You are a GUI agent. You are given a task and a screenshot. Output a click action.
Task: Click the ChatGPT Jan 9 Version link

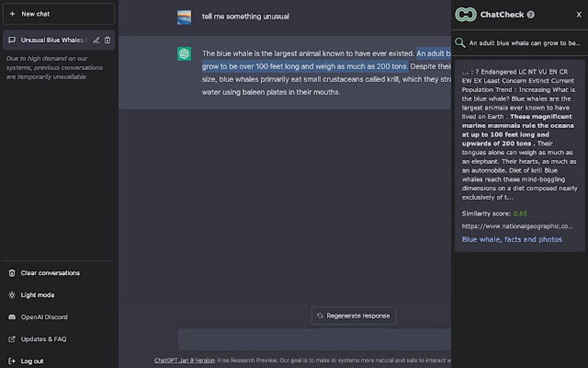click(x=183, y=359)
